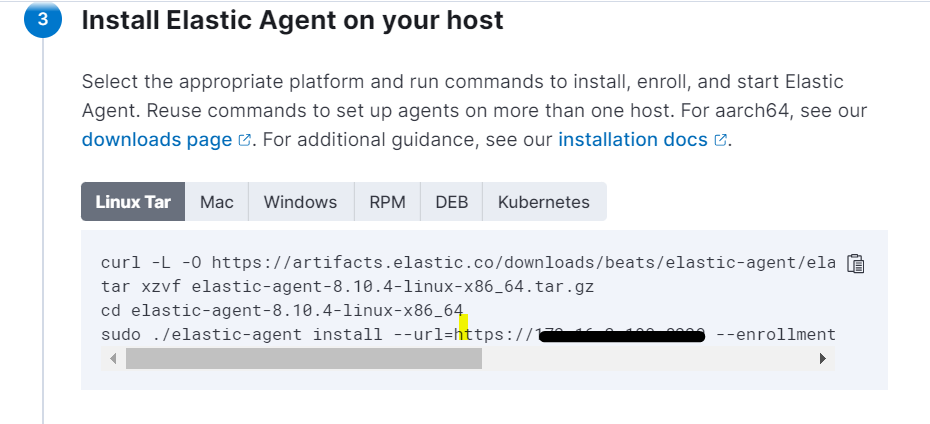Switch to the Mac platform tab
The image size is (930, 424).
tap(216, 202)
